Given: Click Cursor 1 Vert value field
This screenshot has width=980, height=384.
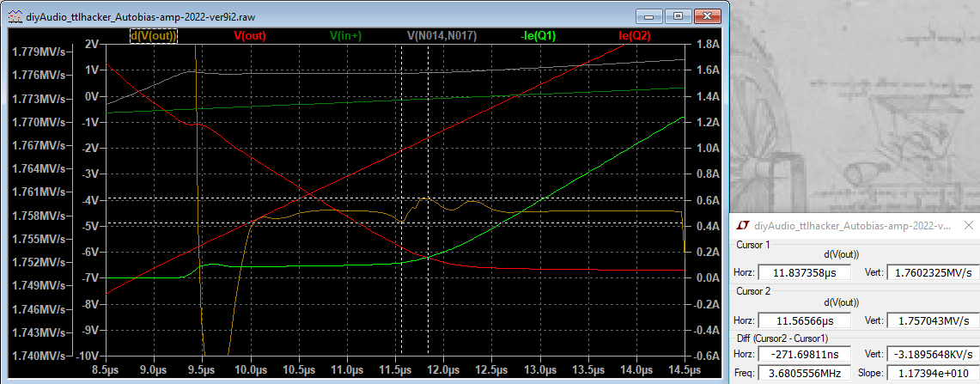Looking at the screenshot, I should tap(933, 272).
